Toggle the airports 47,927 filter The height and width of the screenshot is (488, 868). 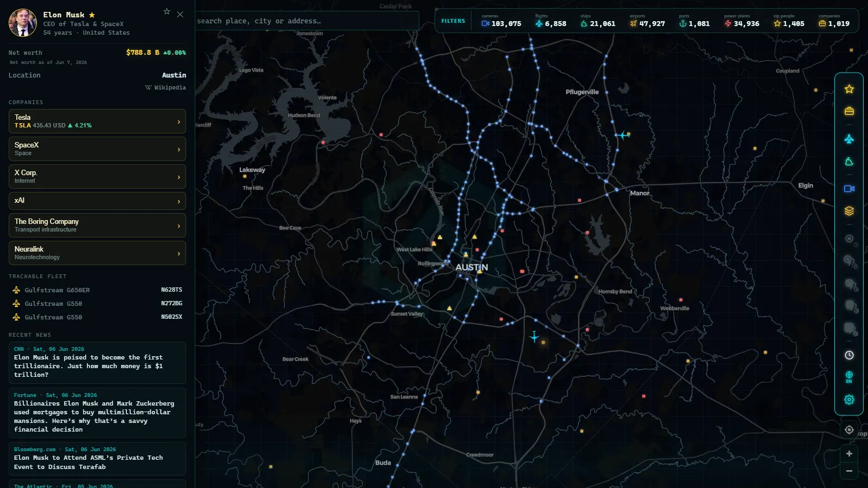pos(647,21)
